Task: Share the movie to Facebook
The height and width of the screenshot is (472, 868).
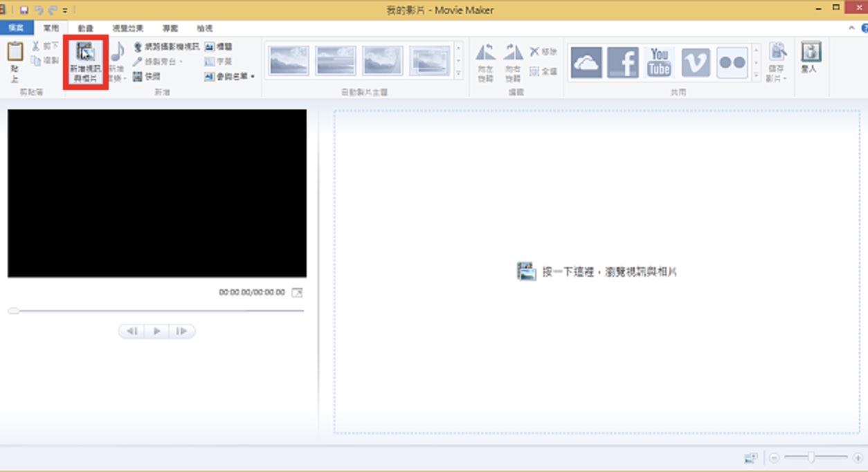Action: pyautogui.click(x=623, y=62)
